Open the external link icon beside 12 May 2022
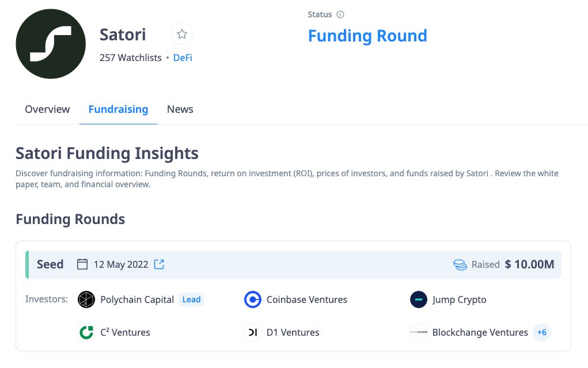Screen dimensions: 588x368 [159, 264]
